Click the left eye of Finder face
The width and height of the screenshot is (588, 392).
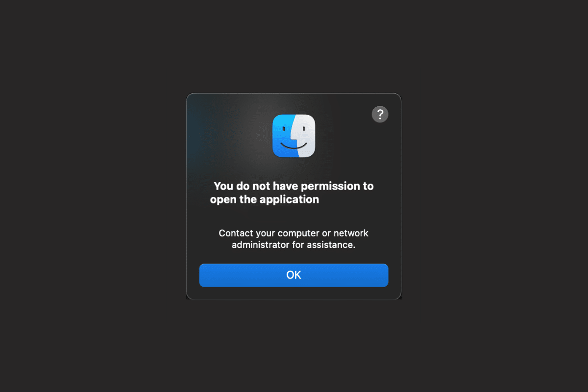click(x=284, y=129)
